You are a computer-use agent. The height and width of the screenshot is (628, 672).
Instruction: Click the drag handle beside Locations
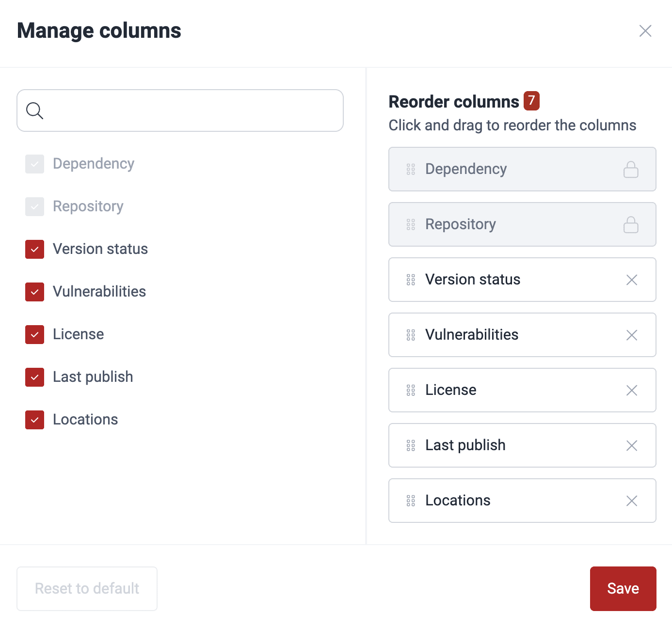(x=411, y=501)
